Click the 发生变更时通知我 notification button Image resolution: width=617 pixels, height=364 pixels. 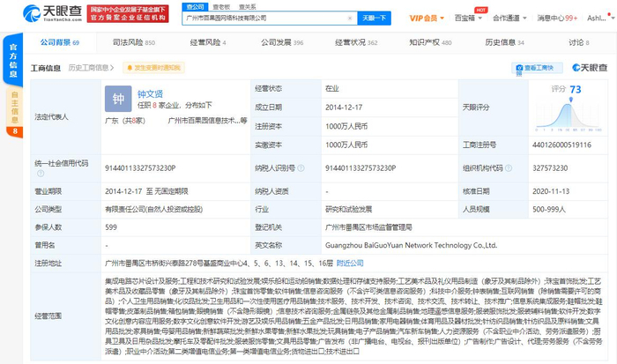click(153, 68)
